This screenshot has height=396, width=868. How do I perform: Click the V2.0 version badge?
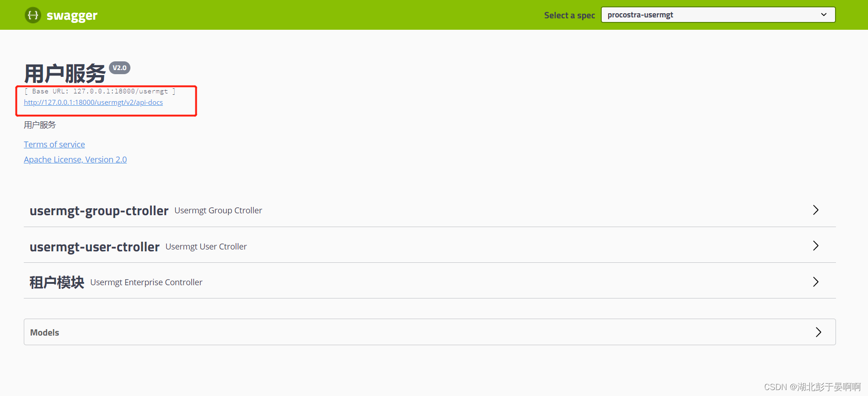tap(119, 68)
